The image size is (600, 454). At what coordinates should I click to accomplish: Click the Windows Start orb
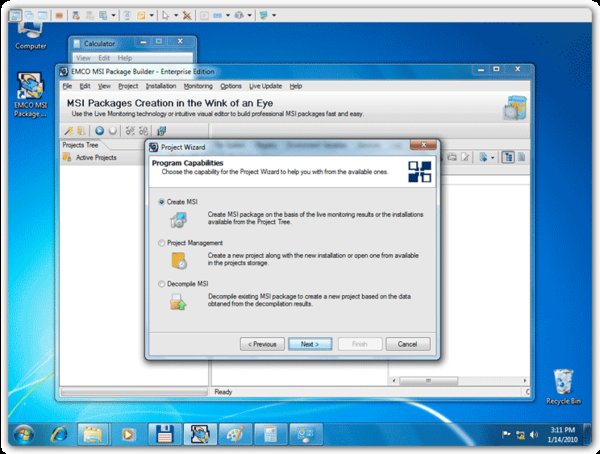(24, 435)
